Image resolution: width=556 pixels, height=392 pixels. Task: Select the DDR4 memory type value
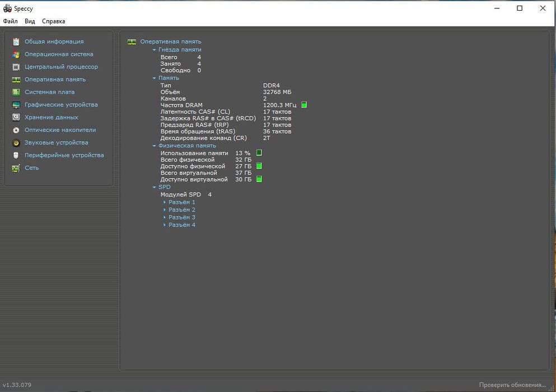tap(271, 86)
